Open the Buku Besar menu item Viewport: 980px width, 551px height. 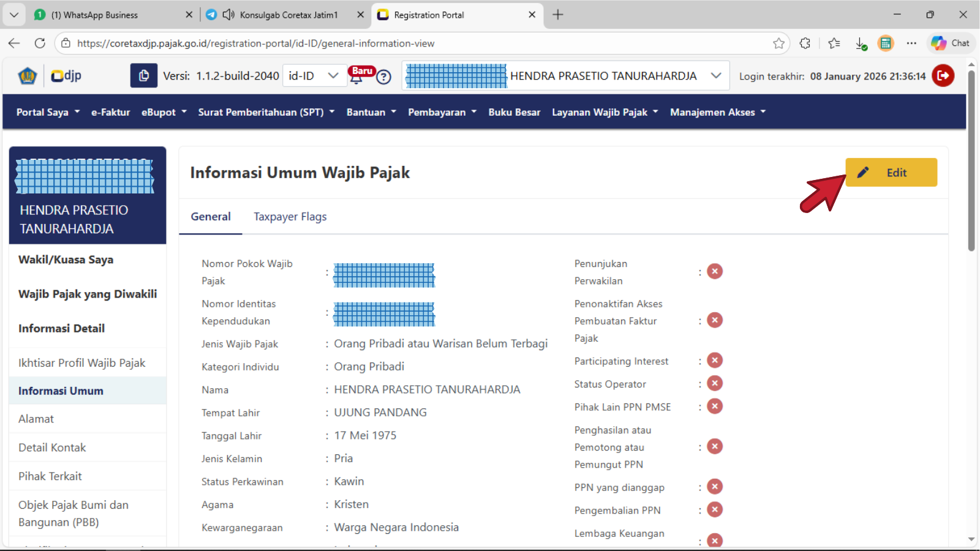[514, 112]
